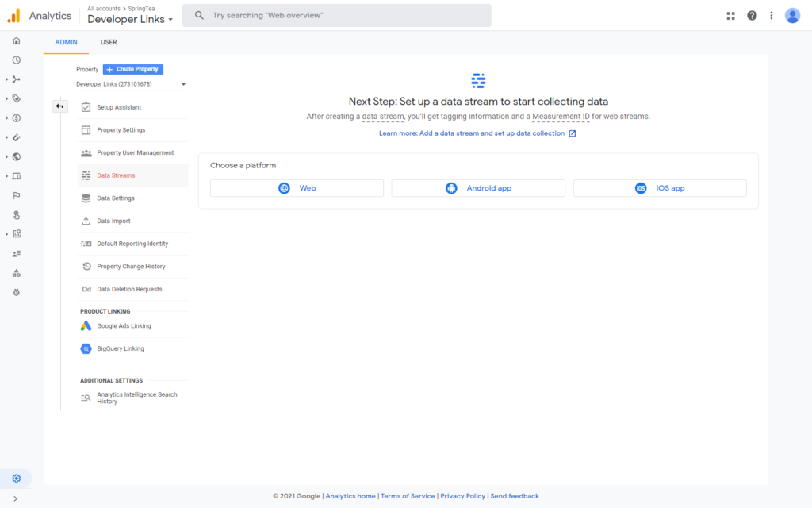Viewport: 812px width, 508px height.
Task: Click the search box "Try searching Web overview"
Action: click(337, 16)
